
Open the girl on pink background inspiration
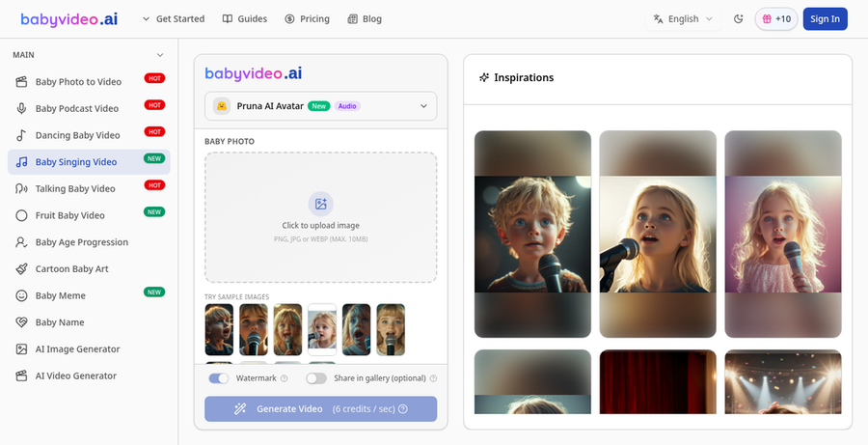coord(783,234)
